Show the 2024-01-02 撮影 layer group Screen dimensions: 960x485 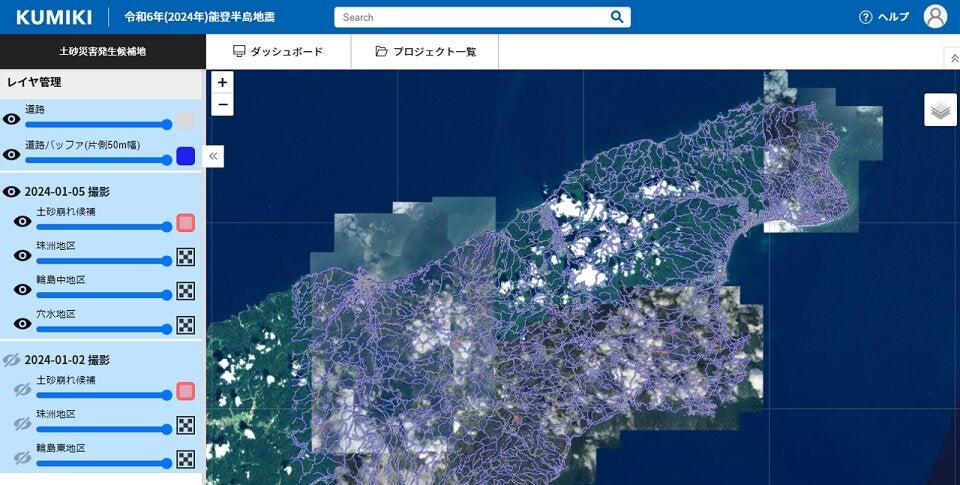coord(12,359)
